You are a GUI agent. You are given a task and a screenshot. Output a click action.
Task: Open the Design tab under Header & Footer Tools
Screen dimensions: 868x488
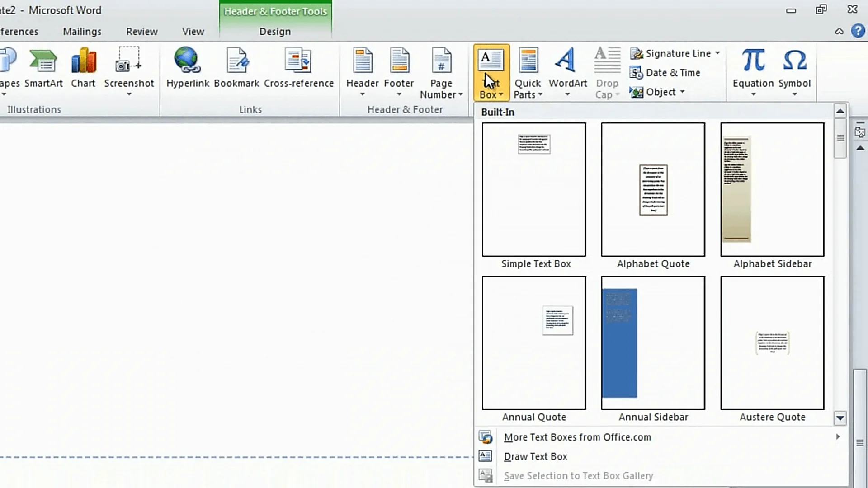point(274,31)
